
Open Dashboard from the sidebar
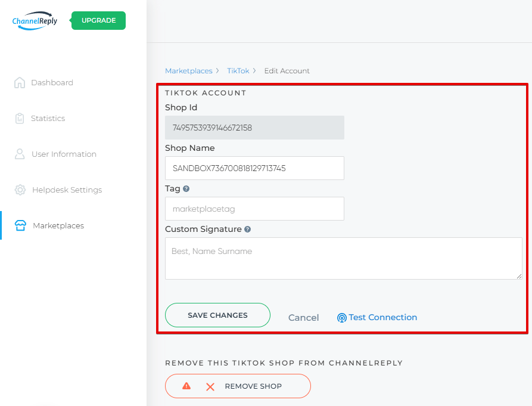[x=52, y=82]
